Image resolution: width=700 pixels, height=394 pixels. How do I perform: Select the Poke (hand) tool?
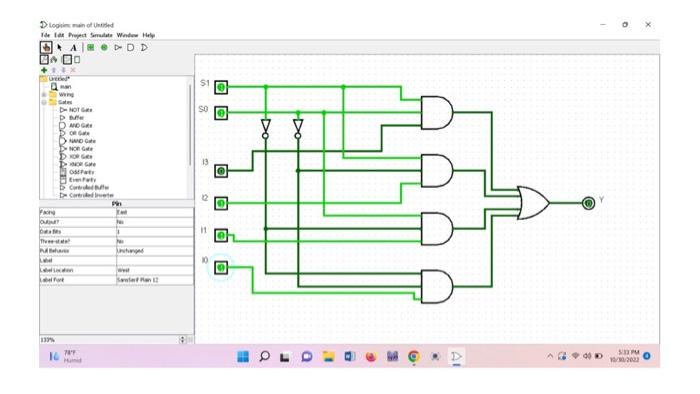[46, 47]
